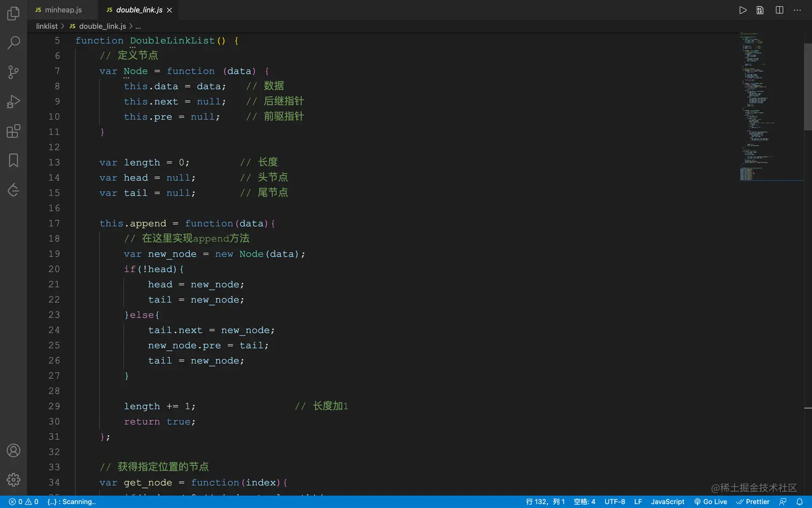The width and height of the screenshot is (812, 508).
Task: Click the 定义节点 comment
Action: (x=129, y=55)
